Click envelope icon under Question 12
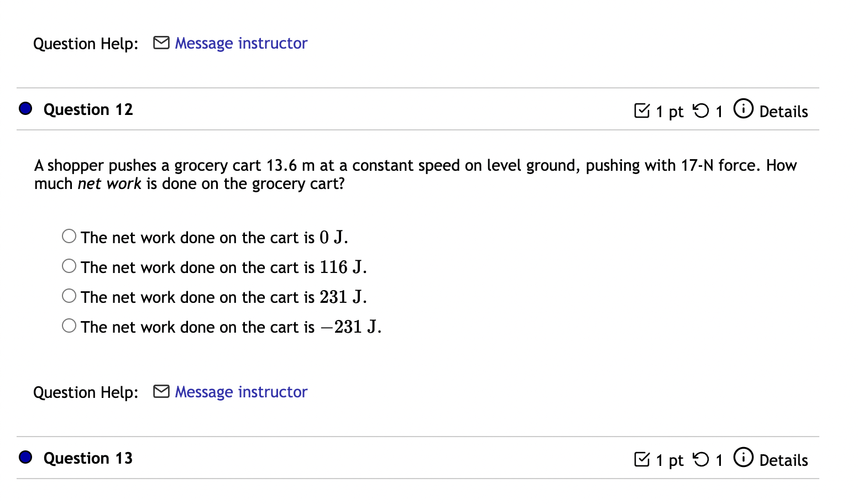The width and height of the screenshot is (858, 504). click(x=161, y=391)
